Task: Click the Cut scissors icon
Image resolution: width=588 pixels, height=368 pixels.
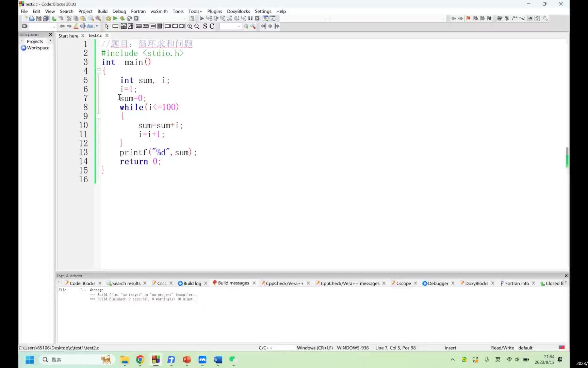Action: [69, 18]
